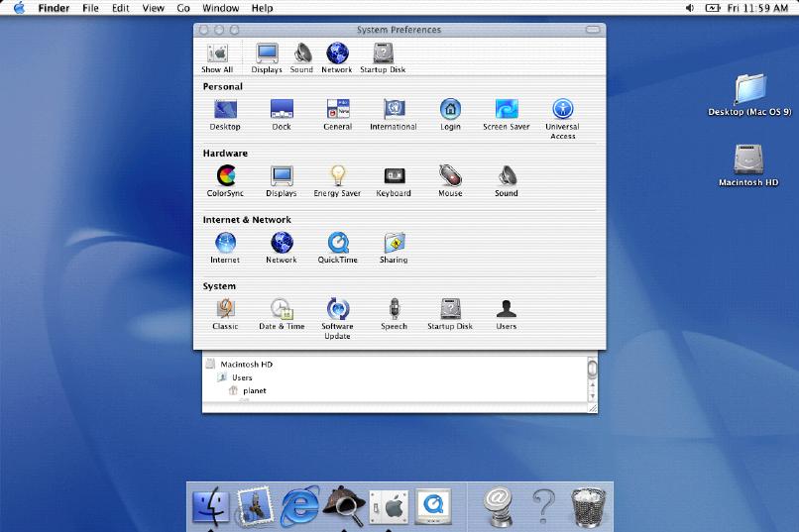Open the View menu
Screen dimensions: 799x532
[x=153, y=8]
